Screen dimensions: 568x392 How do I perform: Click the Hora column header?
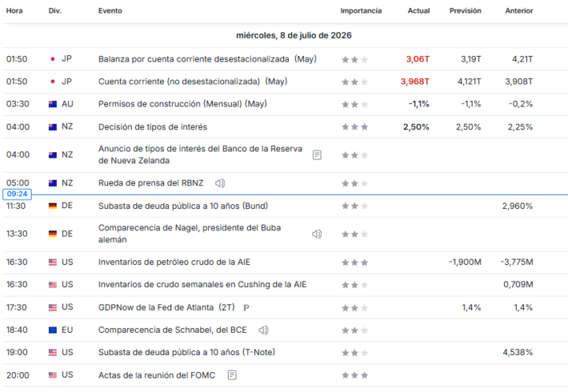(14, 11)
